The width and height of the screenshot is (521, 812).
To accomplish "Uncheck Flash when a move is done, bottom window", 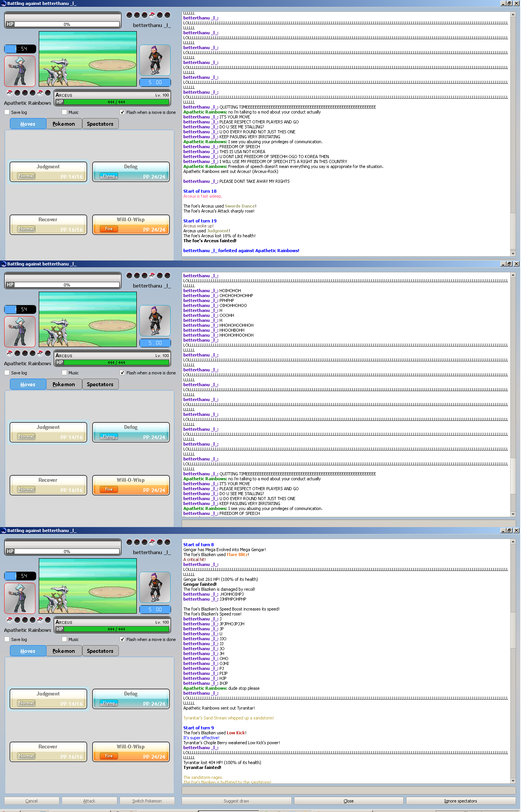I will pos(122,639).
